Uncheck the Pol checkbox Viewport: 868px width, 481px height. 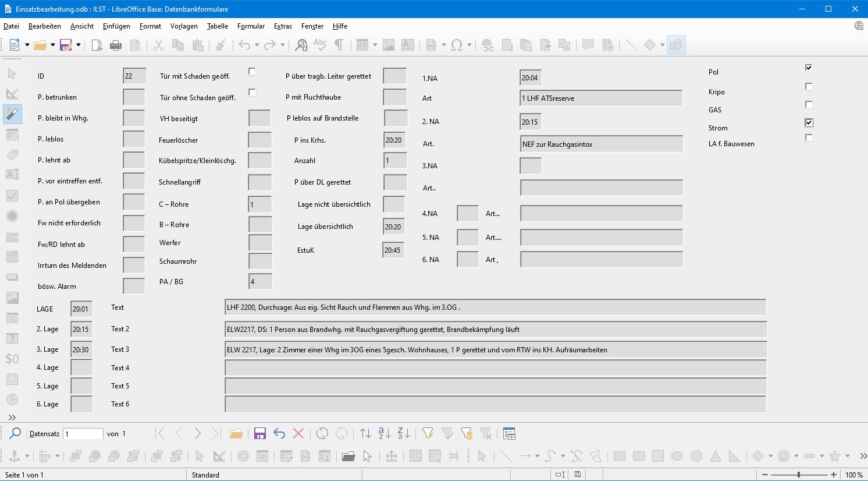pos(809,68)
